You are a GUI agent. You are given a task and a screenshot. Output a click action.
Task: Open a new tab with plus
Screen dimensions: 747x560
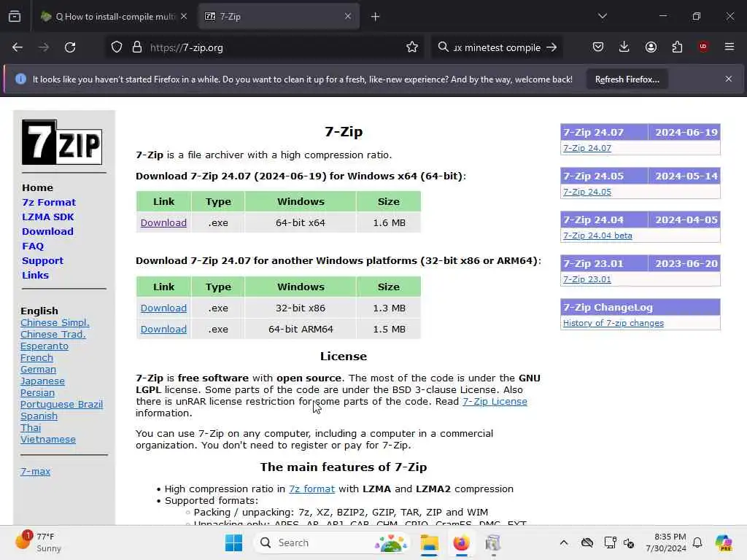376,17
